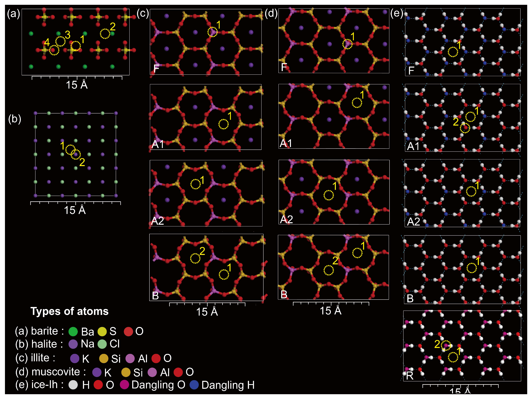Select the ice-Ih B surface panel
The width and height of the screenshot is (532, 399).
(462, 270)
